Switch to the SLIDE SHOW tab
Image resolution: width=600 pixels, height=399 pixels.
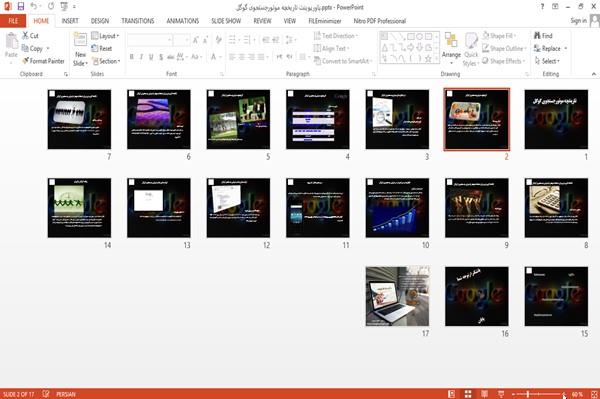coord(226,21)
